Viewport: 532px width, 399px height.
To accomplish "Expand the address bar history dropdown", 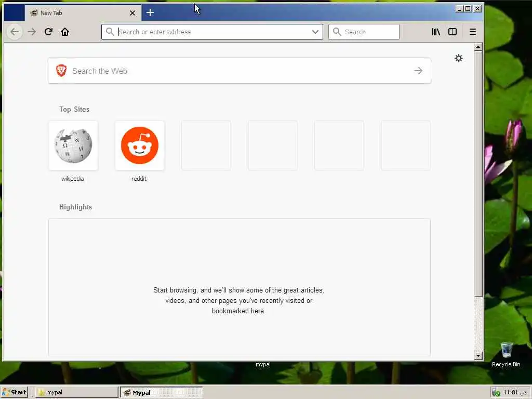I will coord(315,32).
